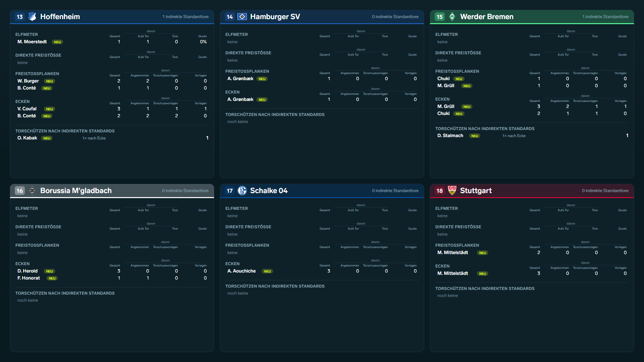
Task: Click the Hamburger SV diamond logo
Action: pyautogui.click(x=242, y=17)
